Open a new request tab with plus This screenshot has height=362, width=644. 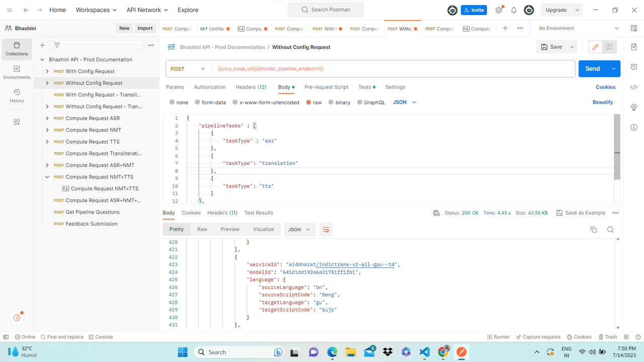tap(505, 29)
